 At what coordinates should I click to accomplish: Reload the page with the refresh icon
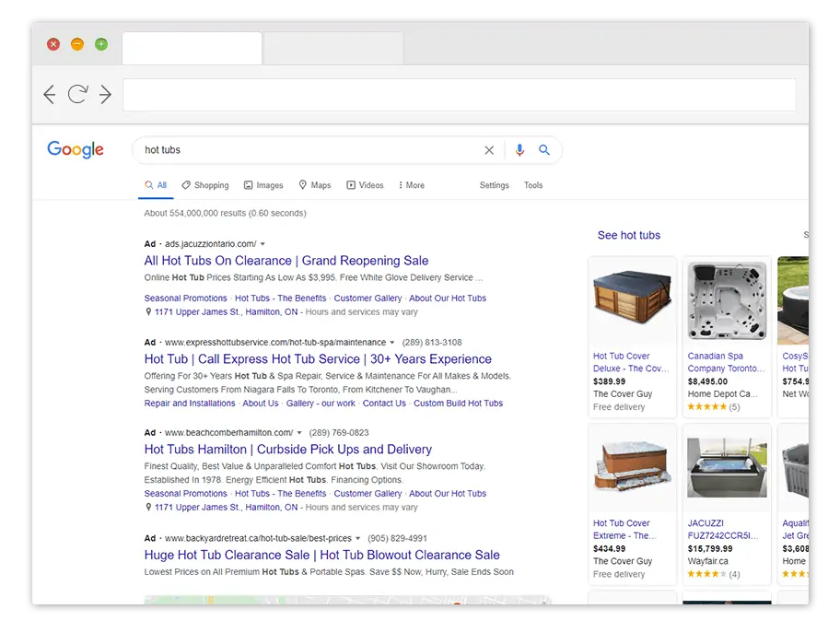click(x=77, y=94)
